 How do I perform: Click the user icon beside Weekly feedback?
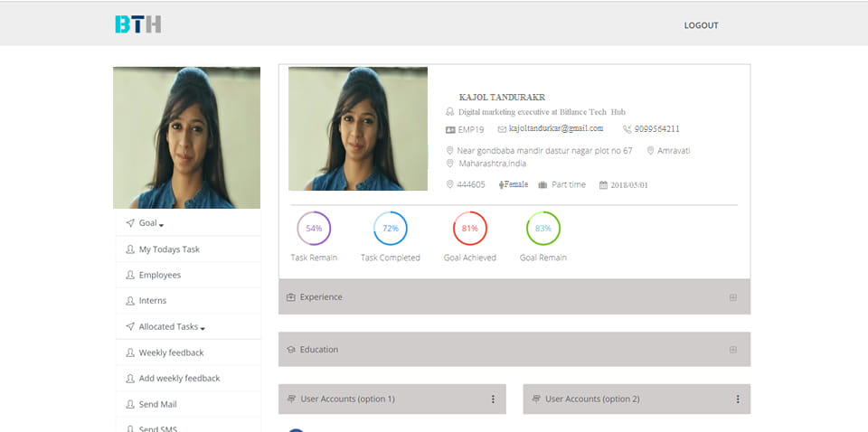pos(130,352)
